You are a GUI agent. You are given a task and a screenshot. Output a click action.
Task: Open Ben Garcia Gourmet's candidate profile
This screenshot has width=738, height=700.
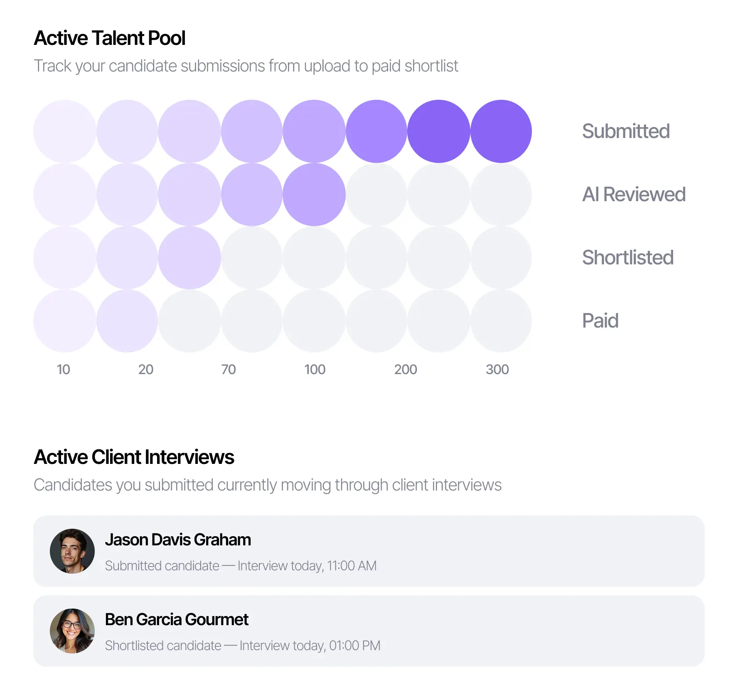177,619
